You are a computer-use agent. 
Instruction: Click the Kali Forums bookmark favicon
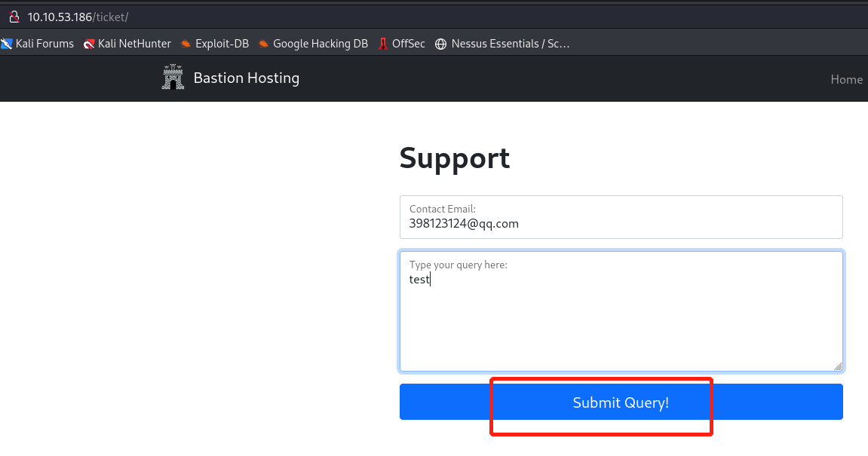7,44
